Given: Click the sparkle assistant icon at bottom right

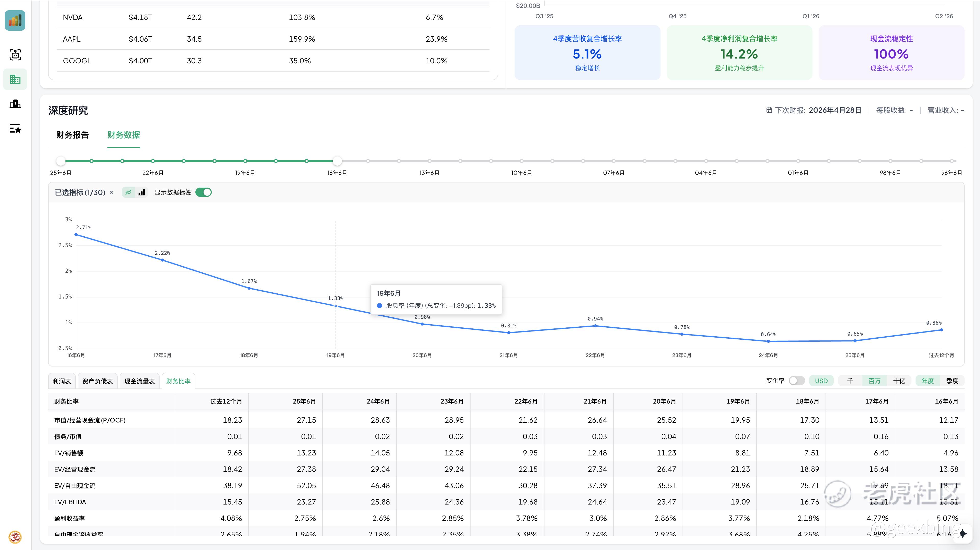Looking at the screenshot, I should (x=963, y=533).
